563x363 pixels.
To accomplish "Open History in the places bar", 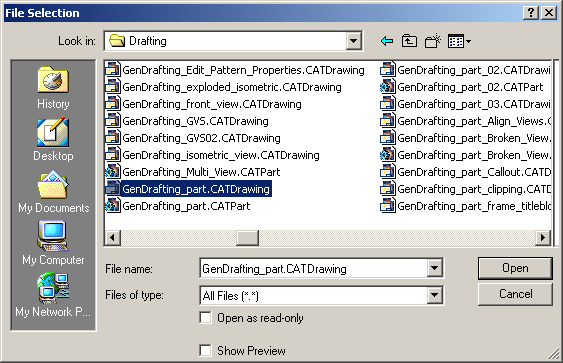I will (x=53, y=88).
